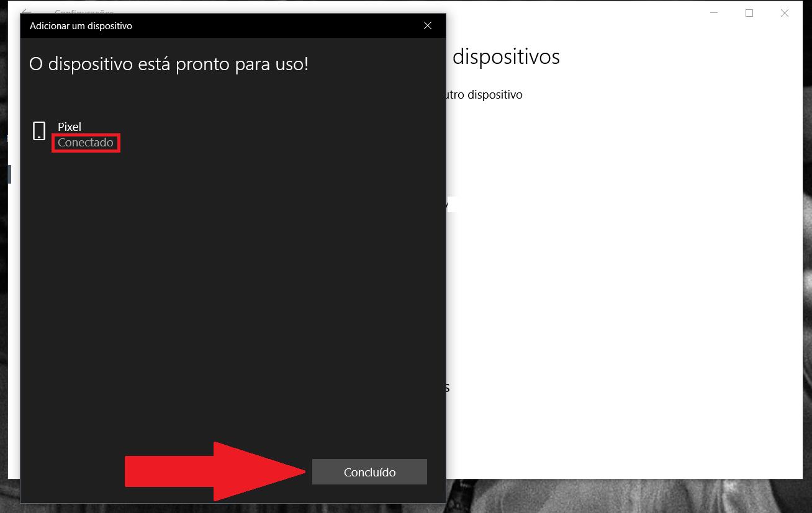The image size is (812, 513).
Task: Expand options under Adicionar outro dispositivo
Action: 490,94
